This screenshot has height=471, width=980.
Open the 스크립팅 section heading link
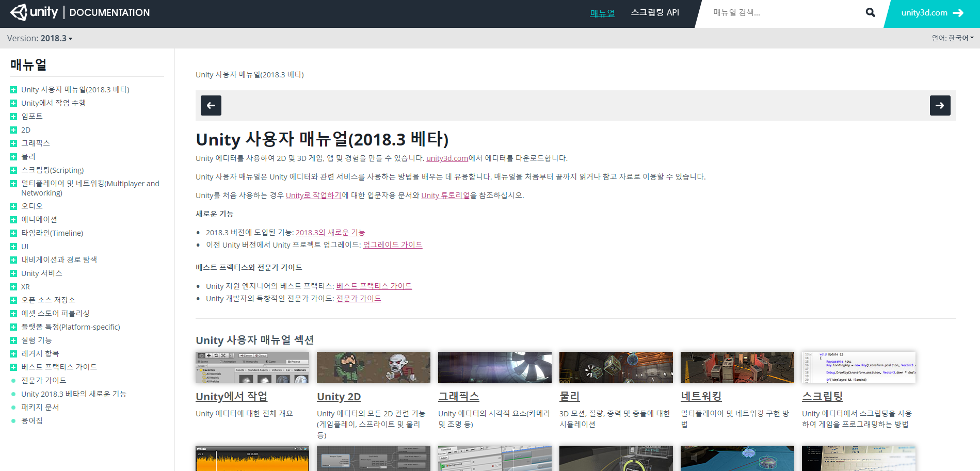(823, 397)
